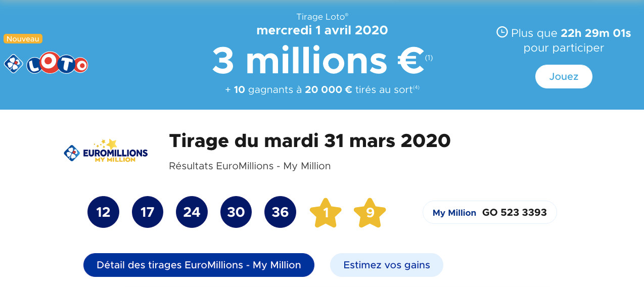Click Estimez vos gains button
The image size is (644, 287).
(387, 265)
